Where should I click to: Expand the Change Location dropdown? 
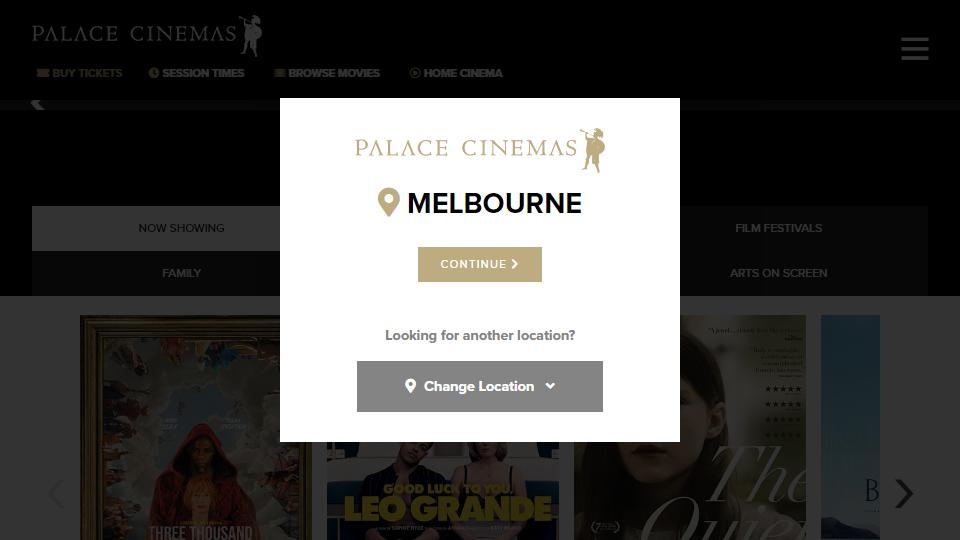point(480,386)
